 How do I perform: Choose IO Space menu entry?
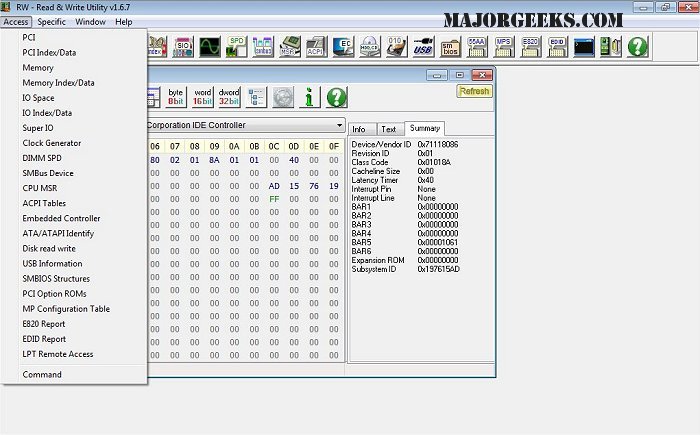pyautogui.click(x=74, y=98)
